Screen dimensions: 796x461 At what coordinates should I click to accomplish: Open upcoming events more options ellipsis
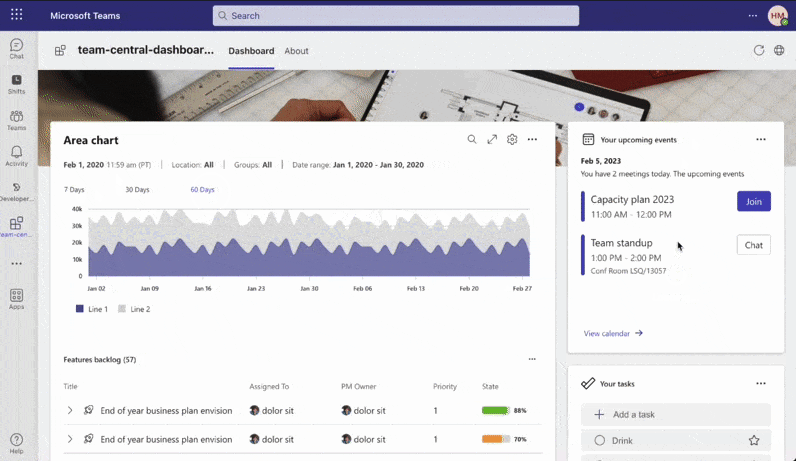(x=760, y=139)
